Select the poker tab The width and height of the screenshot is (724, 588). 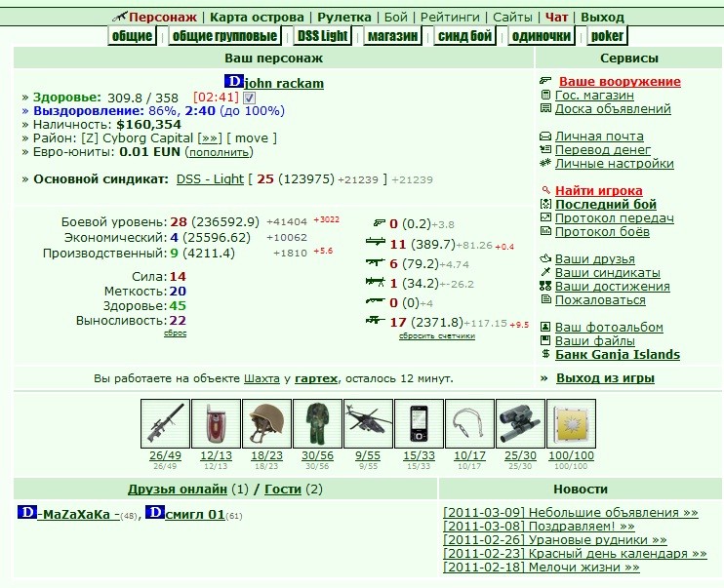607,36
